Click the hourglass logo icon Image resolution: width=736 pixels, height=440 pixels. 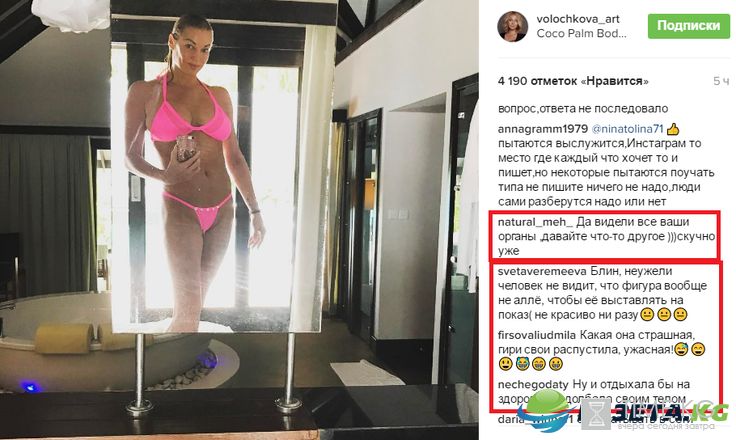pos(597,414)
